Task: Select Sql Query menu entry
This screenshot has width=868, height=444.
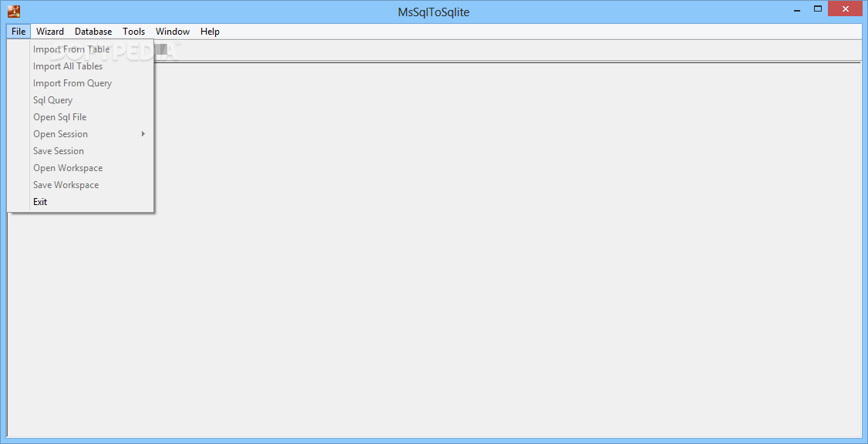Action: 80,100
